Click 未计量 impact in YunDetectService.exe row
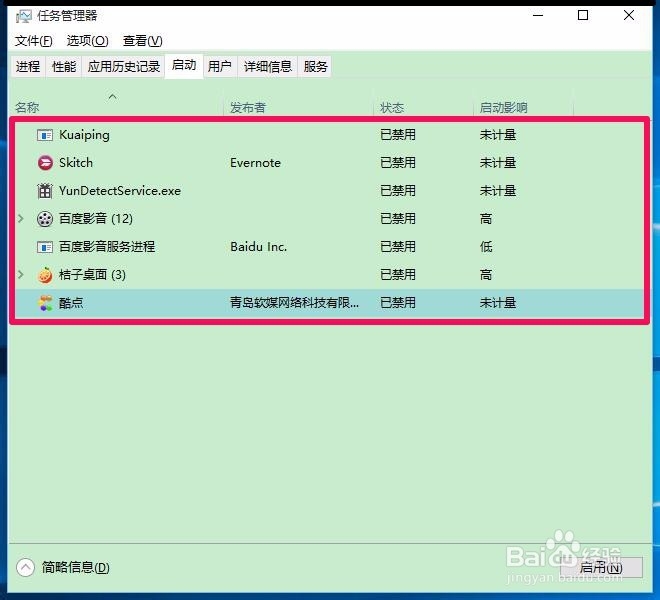The image size is (660, 600). click(498, 191)
